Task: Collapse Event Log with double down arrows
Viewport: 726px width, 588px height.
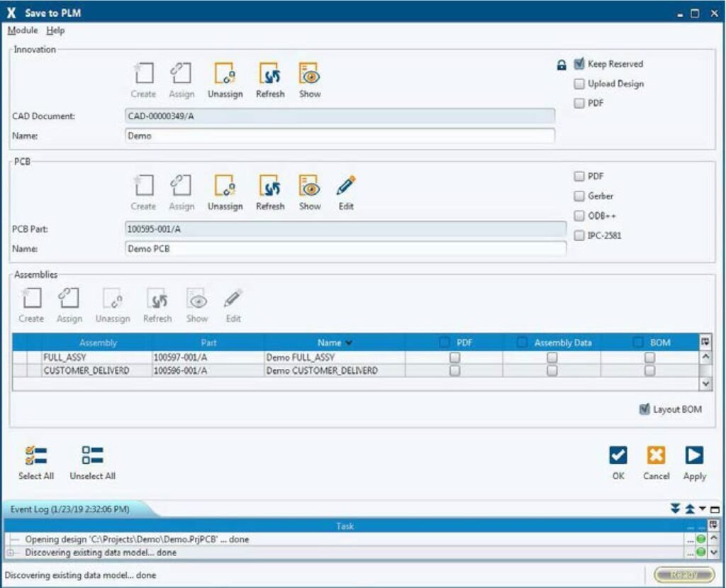Action: coord(675,509)
